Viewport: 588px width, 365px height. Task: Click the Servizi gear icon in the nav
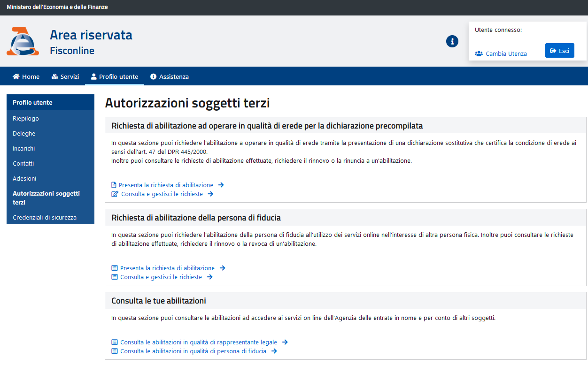pos(55,76)
